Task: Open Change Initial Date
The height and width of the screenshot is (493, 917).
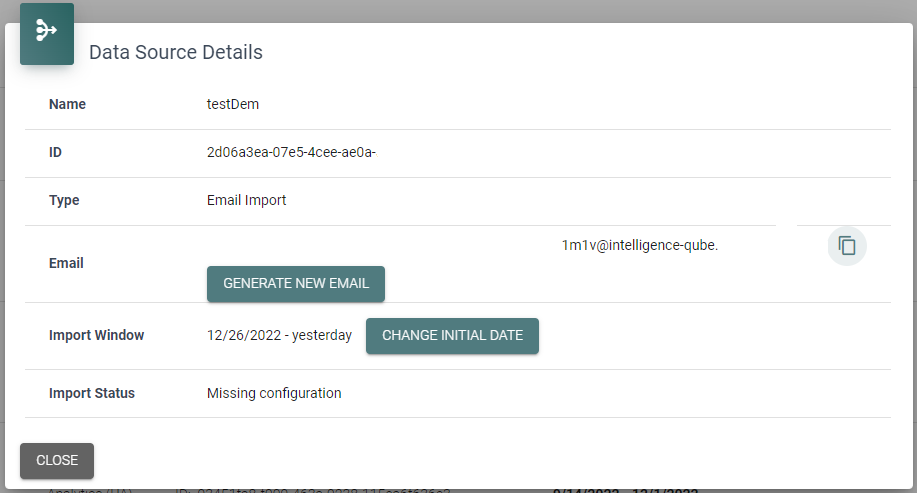Action: point(452,336)
